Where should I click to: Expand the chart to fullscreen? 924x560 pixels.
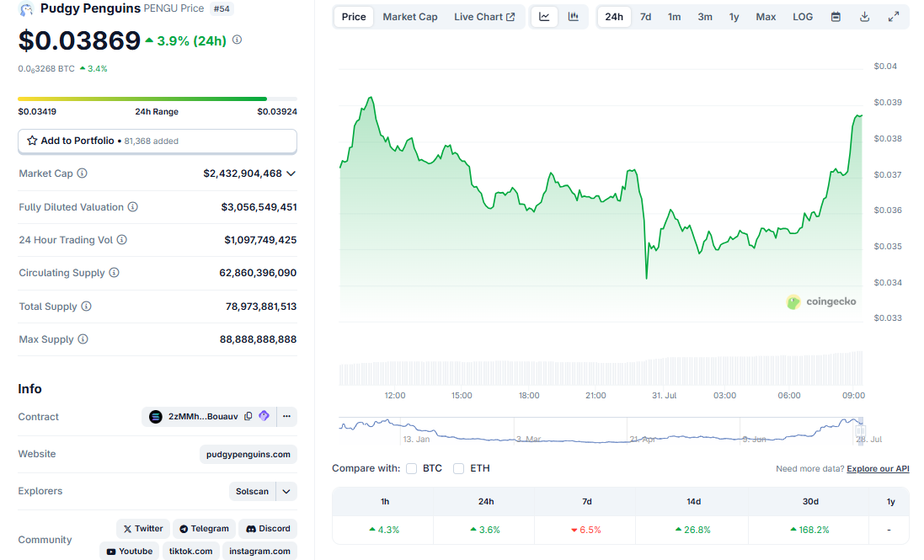click(894, 17)
